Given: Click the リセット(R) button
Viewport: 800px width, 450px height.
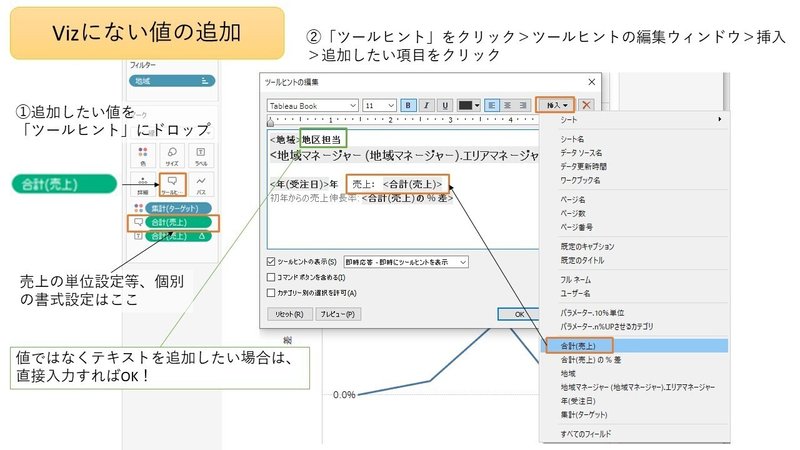Looking at the screenshot, I should click(289, 314).
